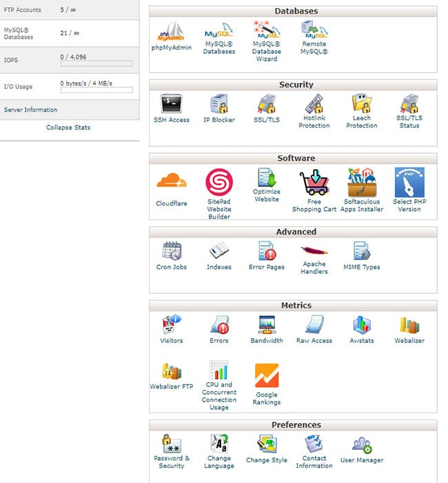The height and width of the screenshot is (483, 448).
Task: Open Server Information link
Action: click(30, 110)
